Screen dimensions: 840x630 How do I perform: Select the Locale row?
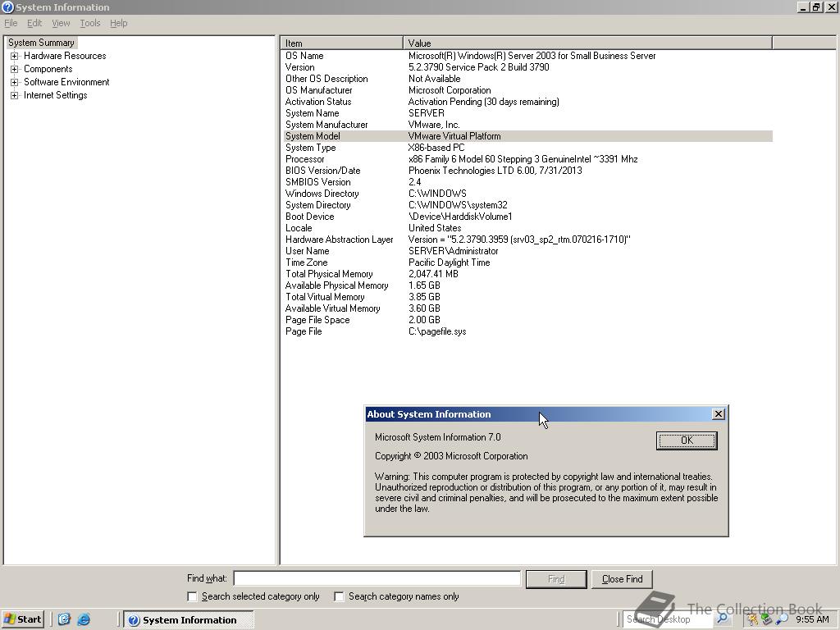point(527,228)
